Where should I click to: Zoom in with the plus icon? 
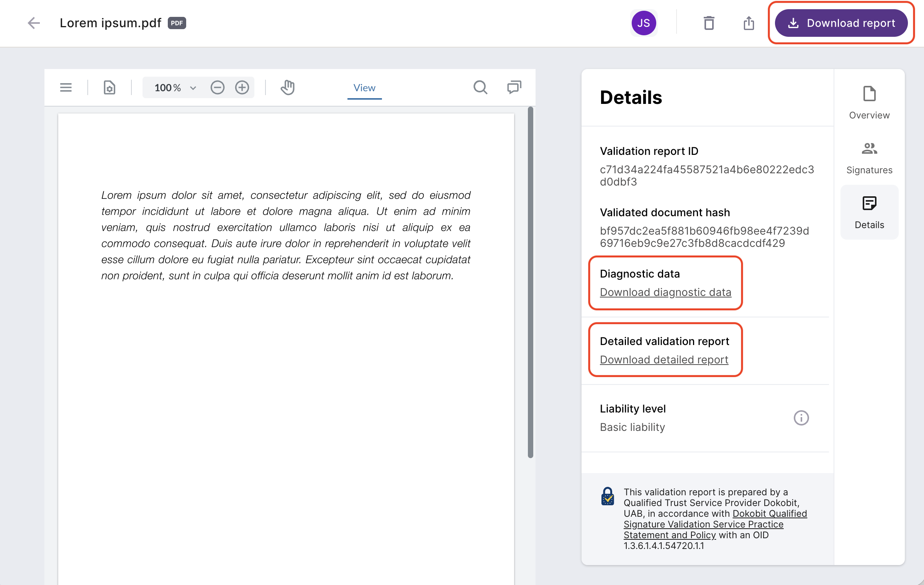click(x=242, y=87)
